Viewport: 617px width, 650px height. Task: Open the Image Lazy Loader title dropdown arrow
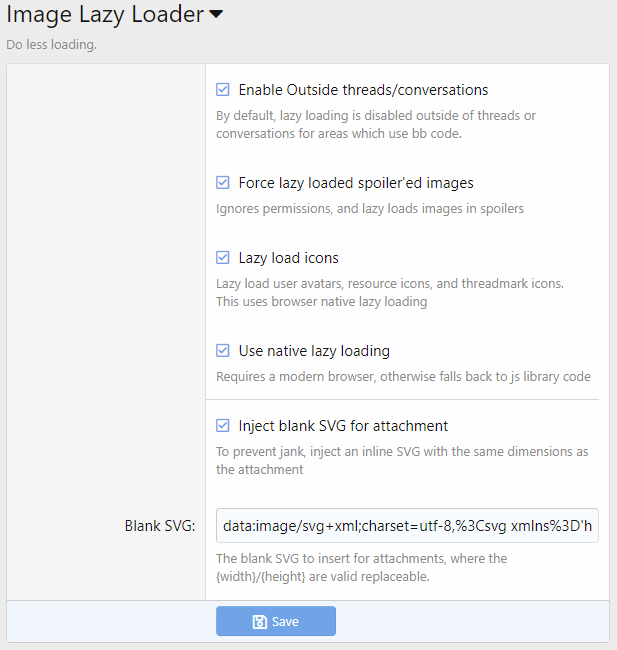point(216,15)
